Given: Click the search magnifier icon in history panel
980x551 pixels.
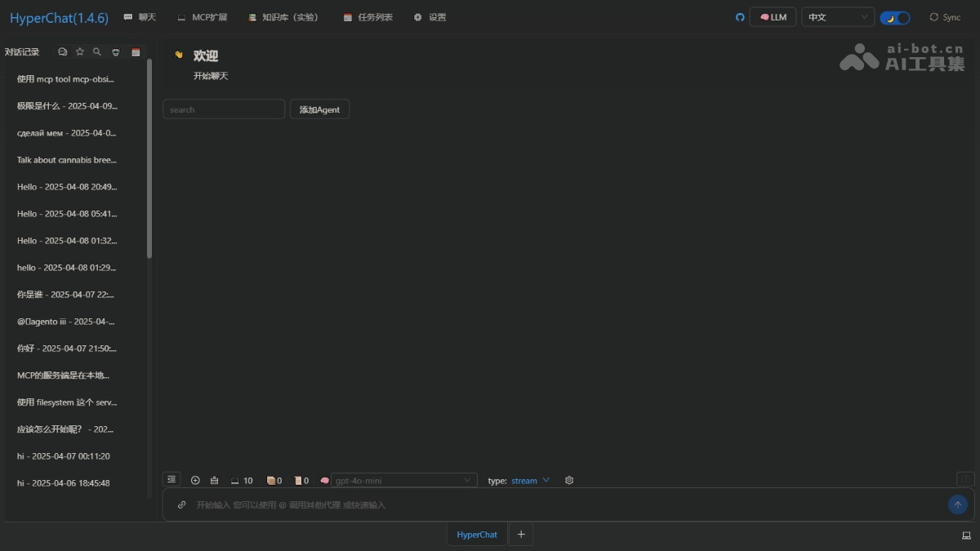Looking at the screenshot, I should pos(97,52).
